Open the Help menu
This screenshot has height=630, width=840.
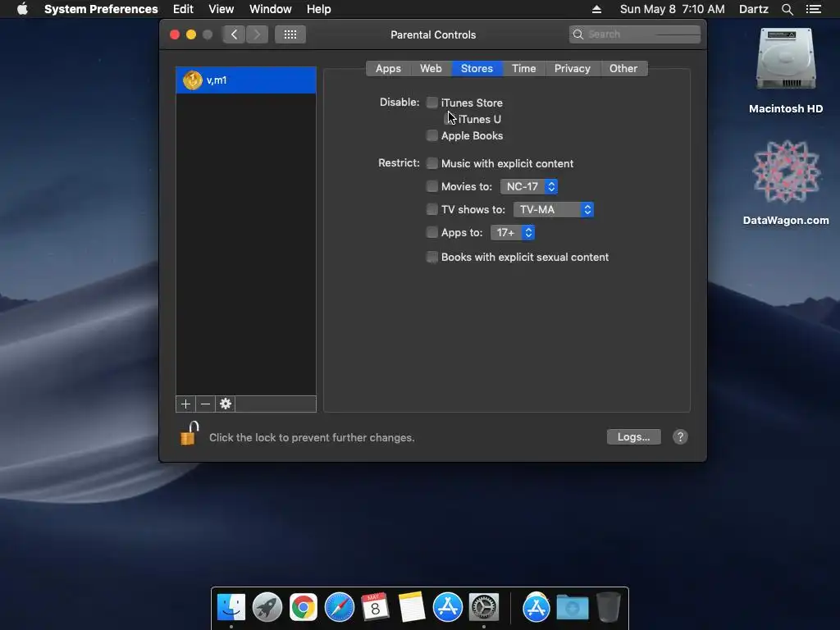point(319,9)
